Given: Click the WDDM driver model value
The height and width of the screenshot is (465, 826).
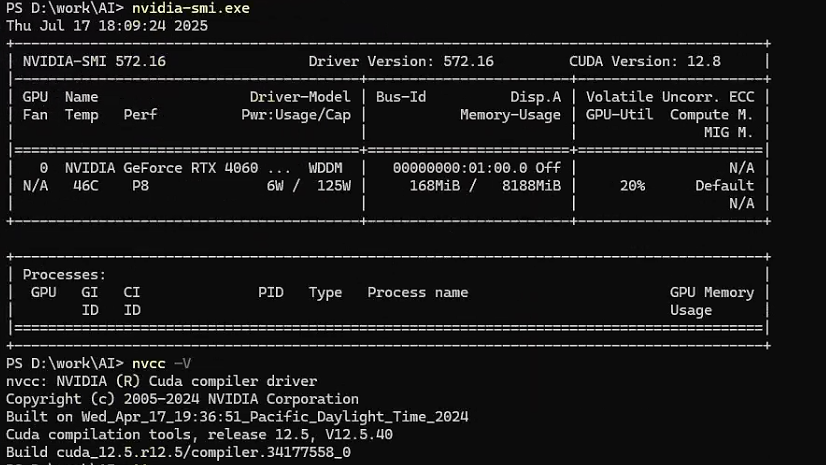Looking at the screenshot, I should coord(329,168).
